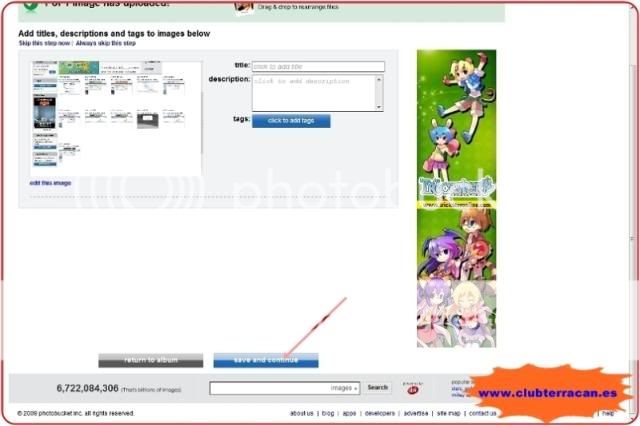
Task: Open the 'site map' footer link
Action: click(448, 413)
